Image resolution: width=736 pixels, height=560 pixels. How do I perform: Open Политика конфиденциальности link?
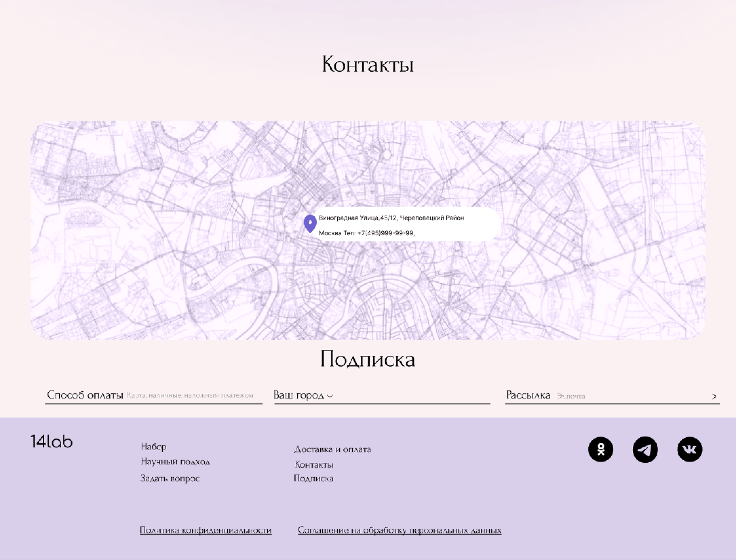[206, 530]
